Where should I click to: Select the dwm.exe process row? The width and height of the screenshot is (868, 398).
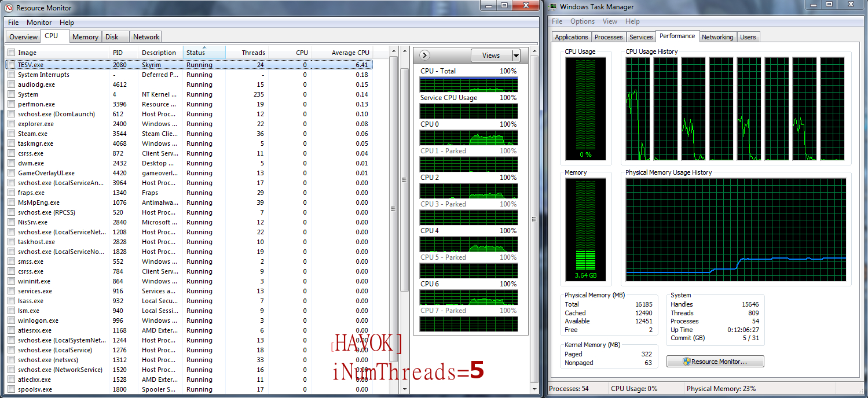[189, 163]
